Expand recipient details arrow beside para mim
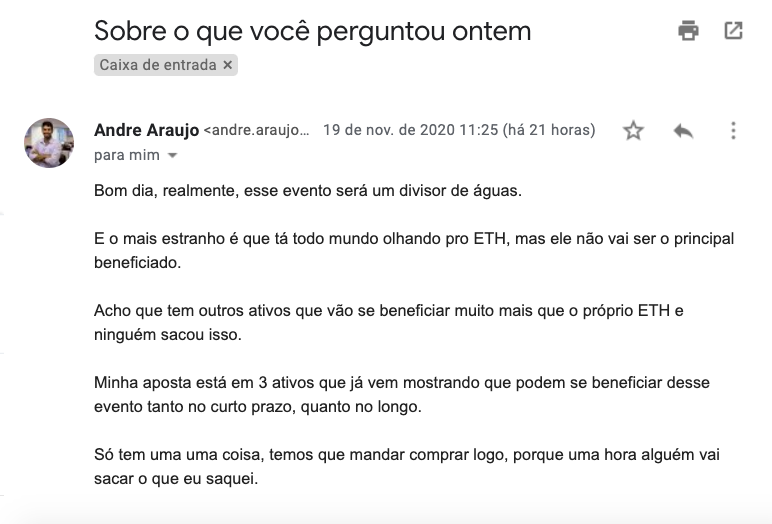Screen dimensions: 772x524 pyautogui.click(x=172, y=156)
